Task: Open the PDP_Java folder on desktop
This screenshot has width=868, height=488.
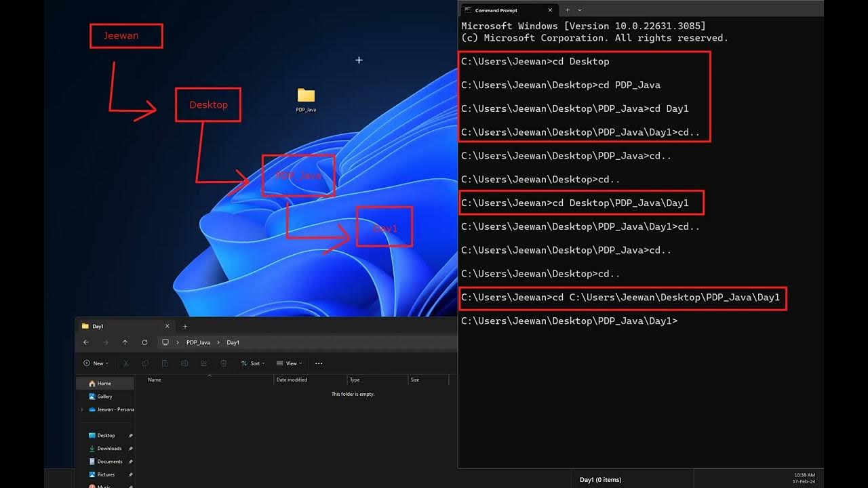Action: coord(306,99)
